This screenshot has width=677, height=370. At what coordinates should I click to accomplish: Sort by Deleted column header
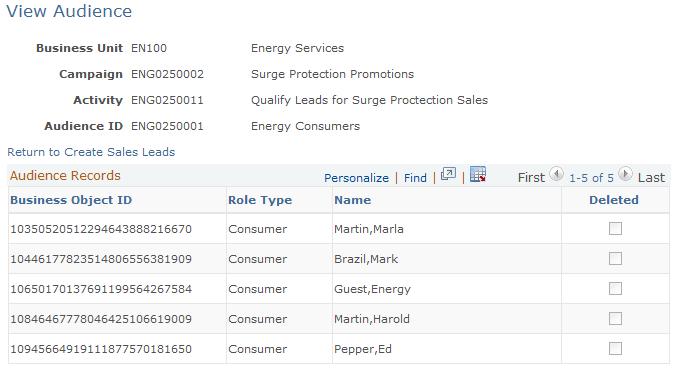click(614, 200)
